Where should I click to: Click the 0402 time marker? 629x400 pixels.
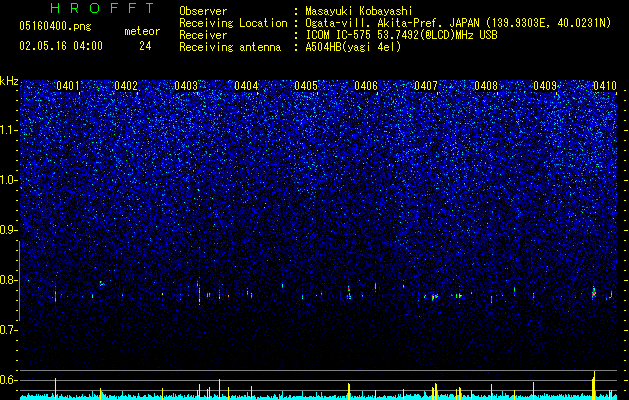click(x=126, y=85)
